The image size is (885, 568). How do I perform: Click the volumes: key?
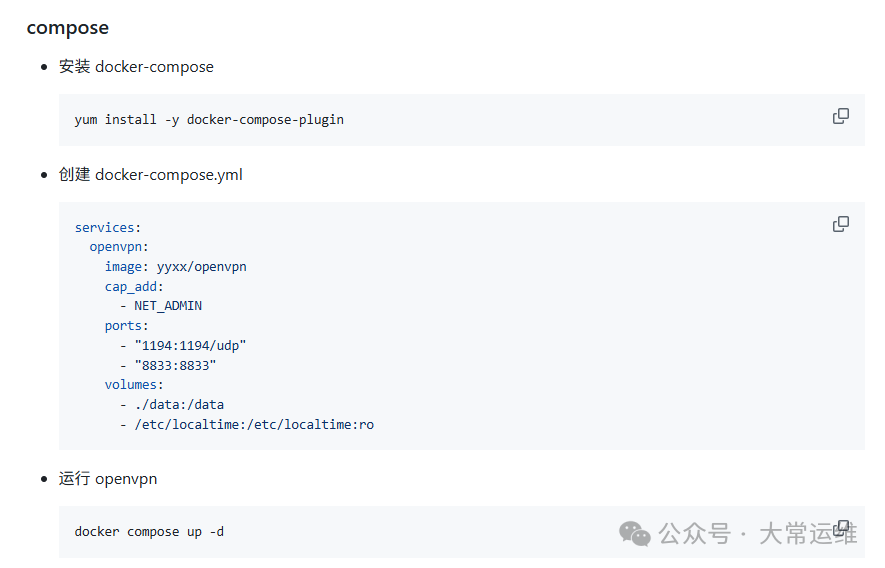point(134,385)
